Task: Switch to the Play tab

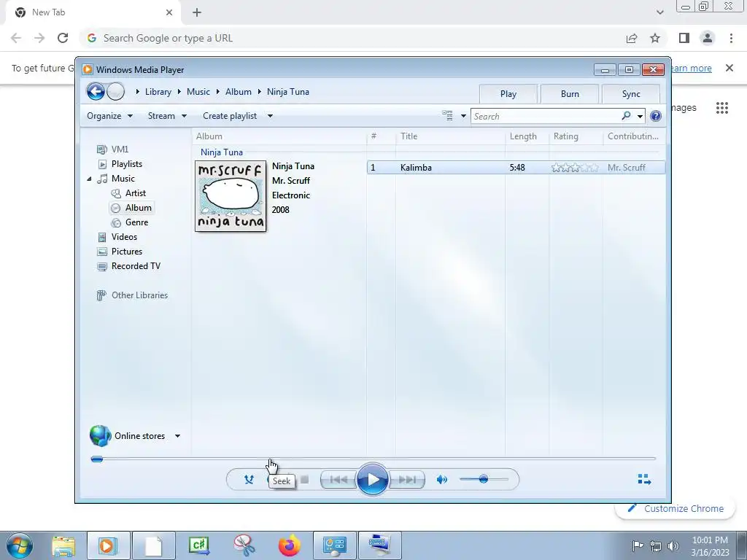Action: click(508, 94)
